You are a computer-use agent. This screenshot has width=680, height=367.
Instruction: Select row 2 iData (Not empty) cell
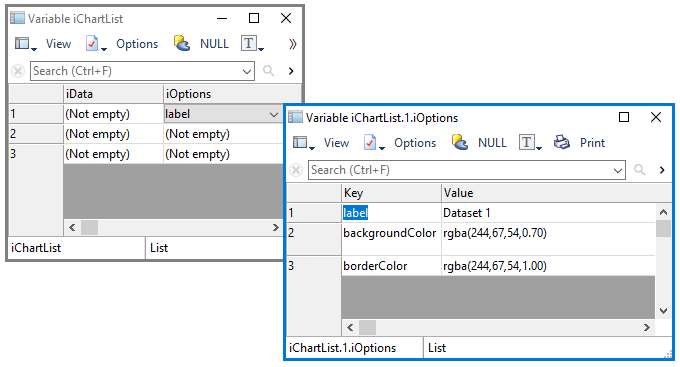pos(113,134)
